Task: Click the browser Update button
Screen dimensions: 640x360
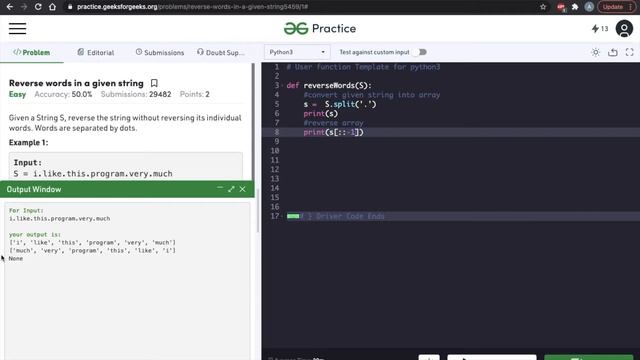Action: [x=616, y=7]
